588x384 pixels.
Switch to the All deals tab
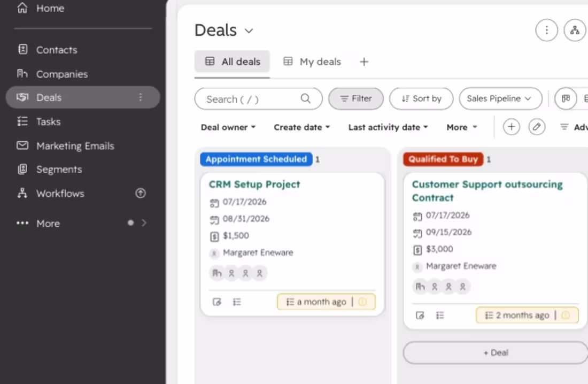coord(232,61)
